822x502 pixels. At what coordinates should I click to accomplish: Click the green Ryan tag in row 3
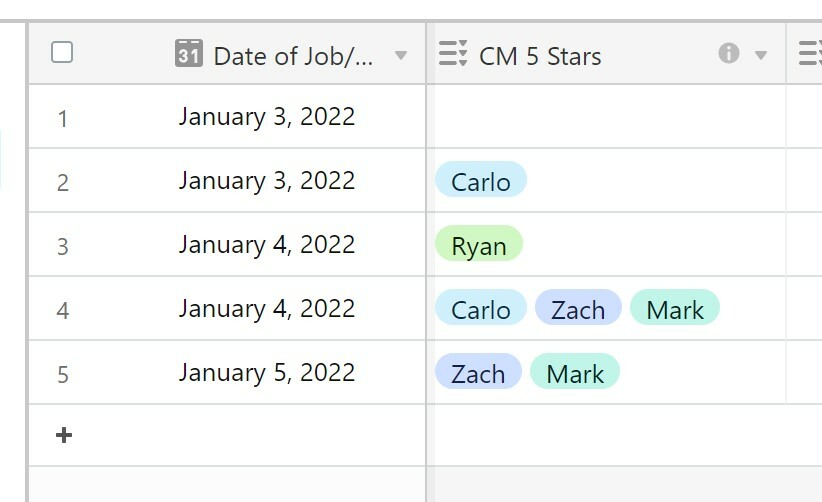pyautogui.click(x=479, y=243)
